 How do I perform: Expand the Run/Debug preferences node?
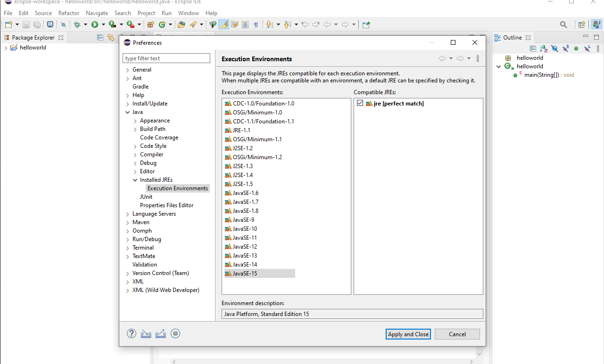[x=128, y=239]
